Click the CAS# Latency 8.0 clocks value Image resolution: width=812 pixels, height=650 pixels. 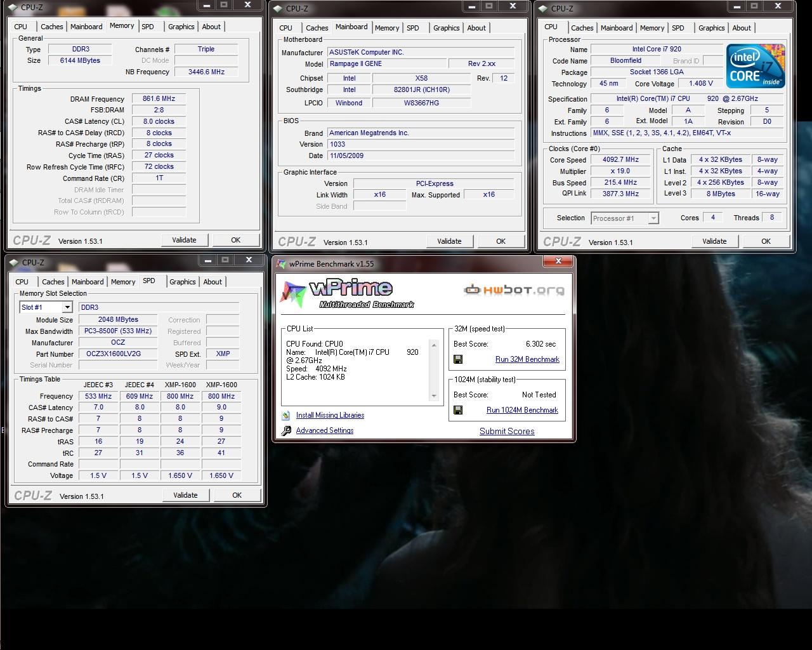(159, 121)
